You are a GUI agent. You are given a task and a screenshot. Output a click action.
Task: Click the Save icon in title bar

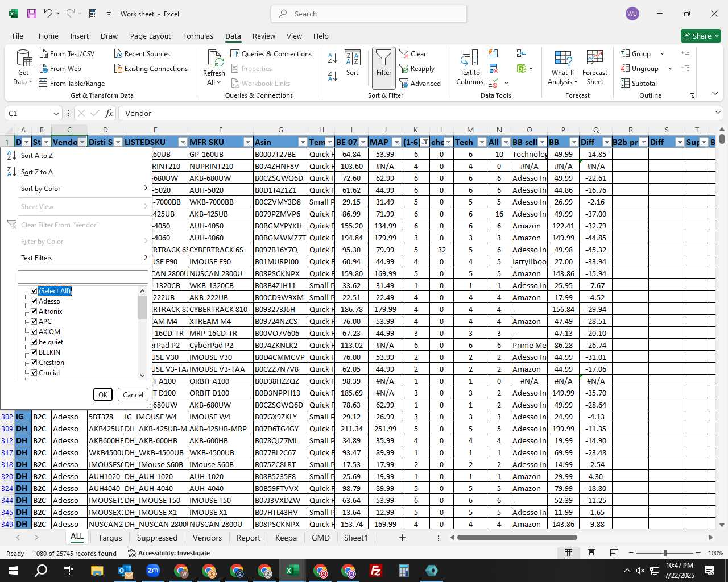pos(32,14)
